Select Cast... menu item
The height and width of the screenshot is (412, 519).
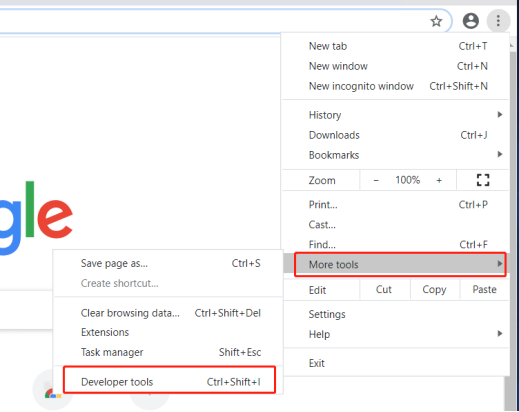point(395,225)
